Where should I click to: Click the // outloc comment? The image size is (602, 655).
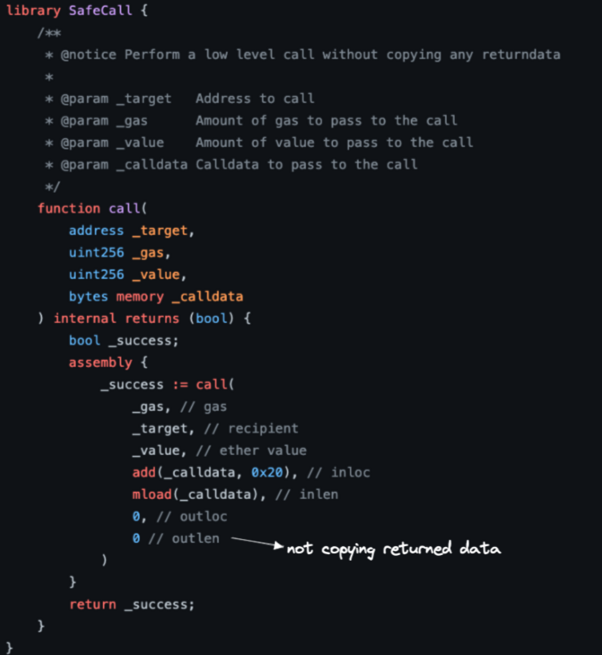click(192, 517)
